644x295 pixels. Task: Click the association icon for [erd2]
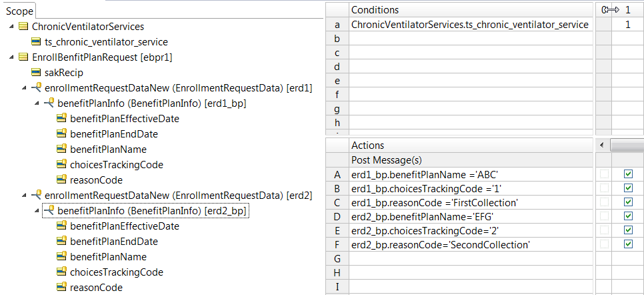click(37, 195)
